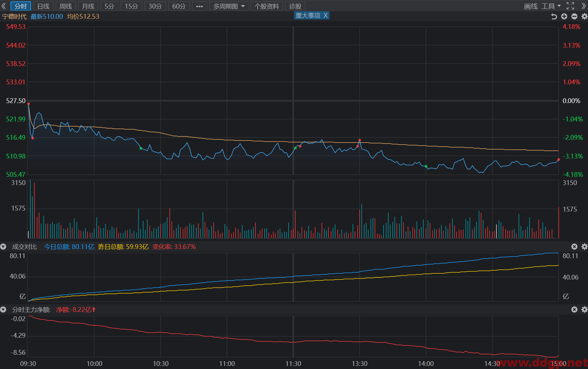Click the double right chevron icon

pos(584,6)
